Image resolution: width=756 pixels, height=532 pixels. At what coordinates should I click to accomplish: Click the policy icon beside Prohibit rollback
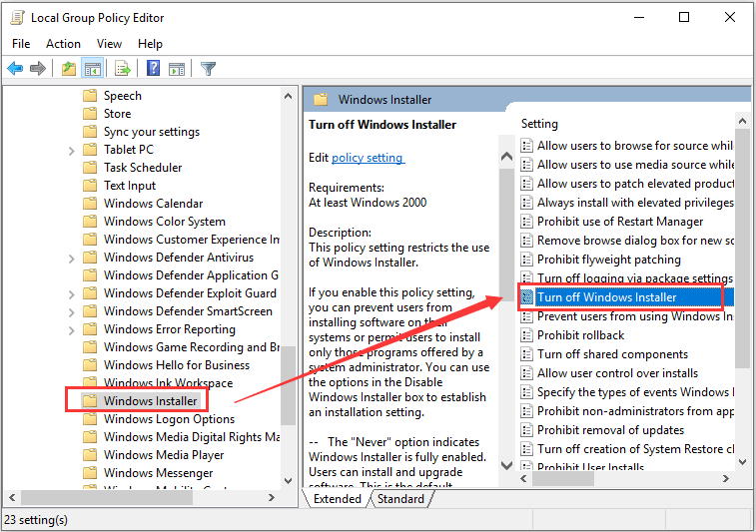point(526,335)
